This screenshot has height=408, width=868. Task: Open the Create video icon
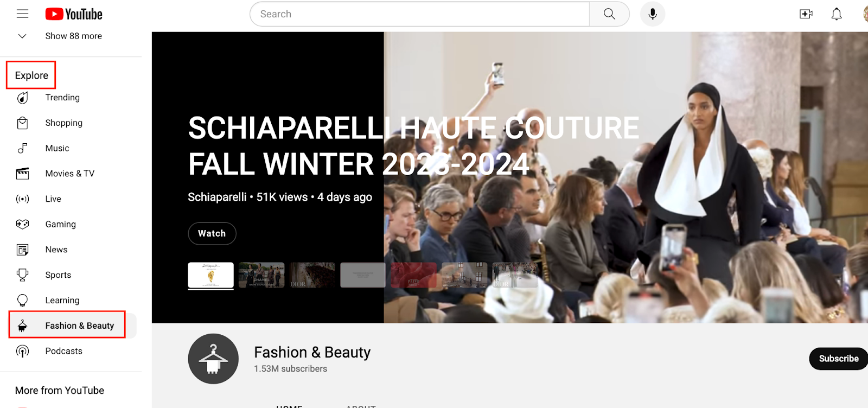pos(806,14)
